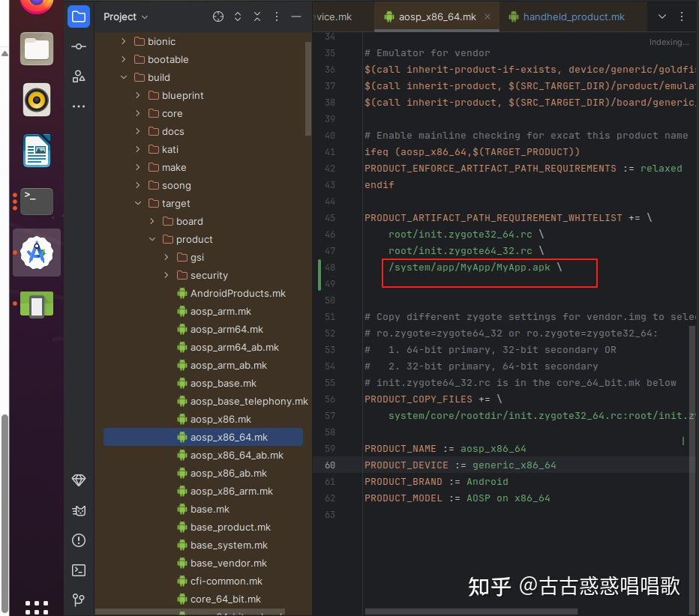The height and width of the screenshot is (616, 699).
Task: Click the Select Opened File crosshair icon
Action: click(218, 17)
